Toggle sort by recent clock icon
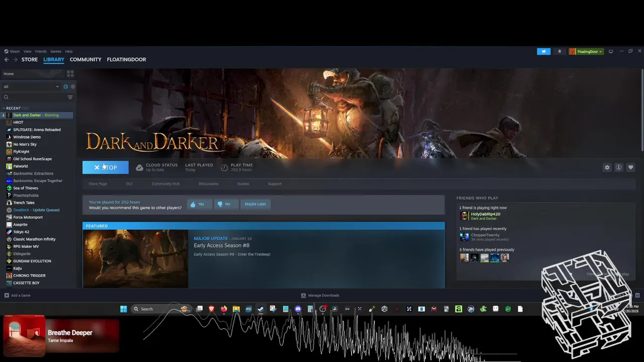Screen dimensions: 644x362 [65, 86]
